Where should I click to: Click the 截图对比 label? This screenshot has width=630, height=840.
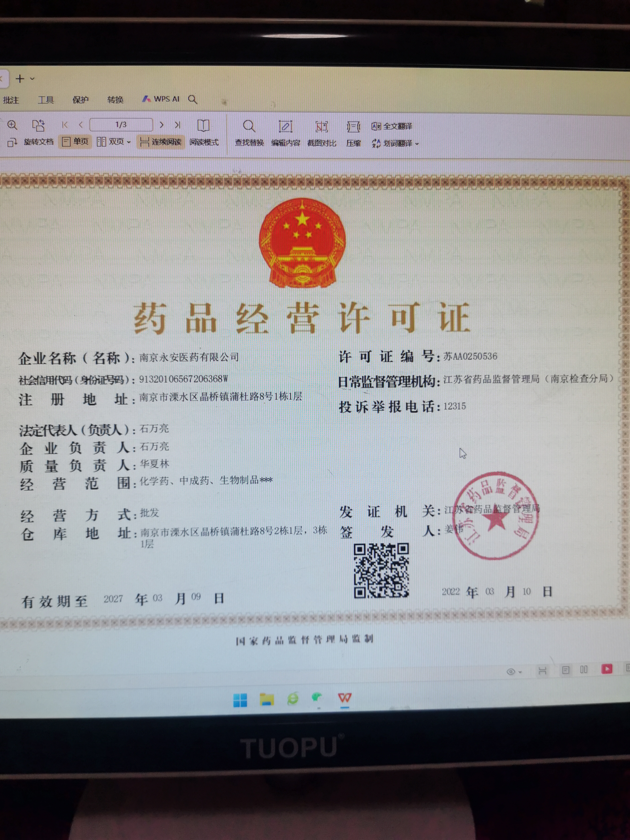click(322, 143)
